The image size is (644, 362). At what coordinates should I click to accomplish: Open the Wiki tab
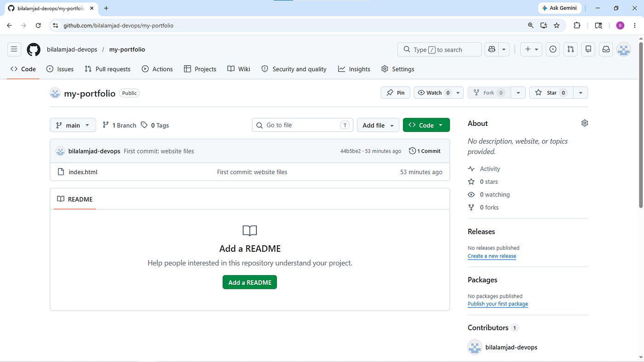pyautogui.click(x=239, y=69)
